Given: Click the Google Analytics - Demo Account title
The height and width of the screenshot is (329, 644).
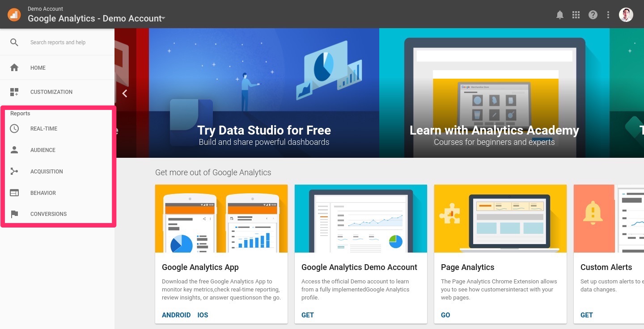Looking at the screenshot, I should click(94, 19).
